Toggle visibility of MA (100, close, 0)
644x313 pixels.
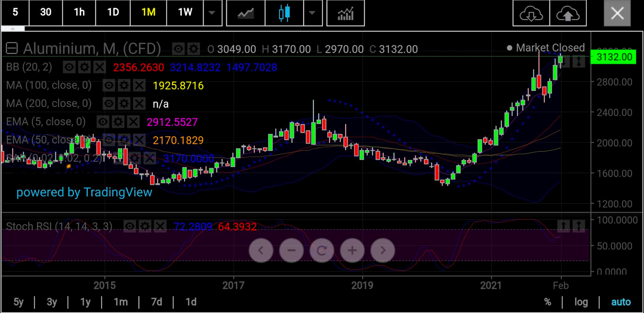(x=109, y=85)
